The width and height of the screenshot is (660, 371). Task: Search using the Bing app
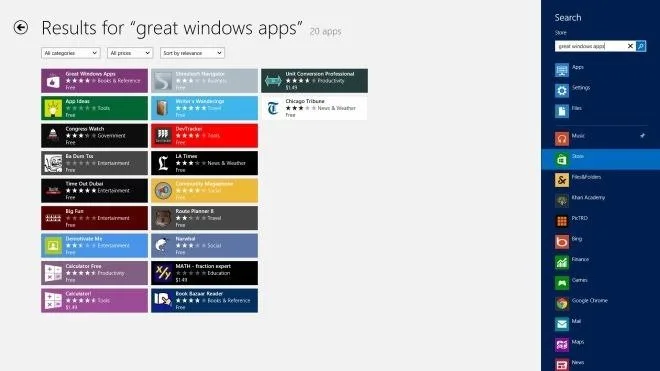coord(601,241)
